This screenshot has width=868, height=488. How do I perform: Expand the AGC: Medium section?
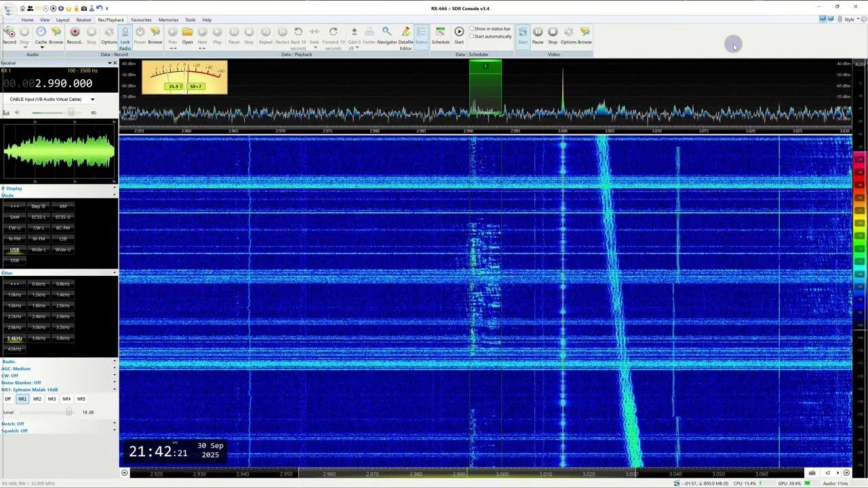tap(114, 369)
